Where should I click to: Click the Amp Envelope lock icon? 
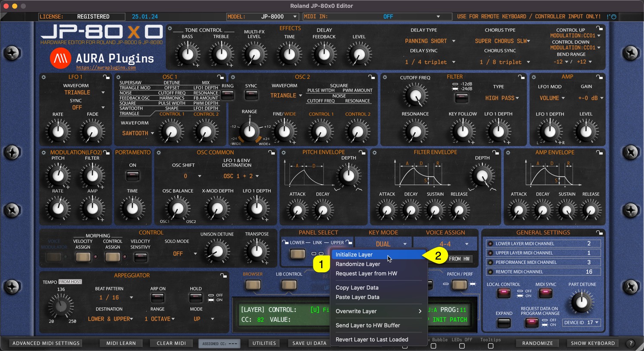[599, 153]
